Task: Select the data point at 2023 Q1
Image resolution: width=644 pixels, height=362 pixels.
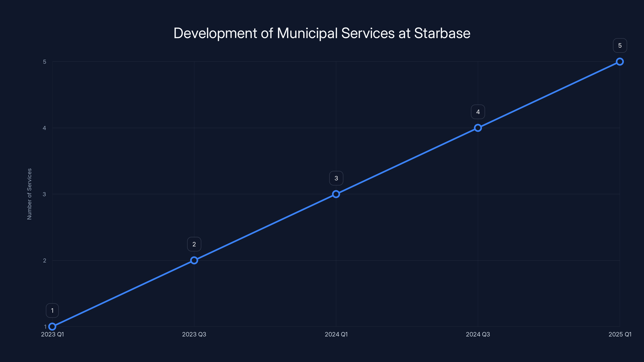Action: (52, 326)
